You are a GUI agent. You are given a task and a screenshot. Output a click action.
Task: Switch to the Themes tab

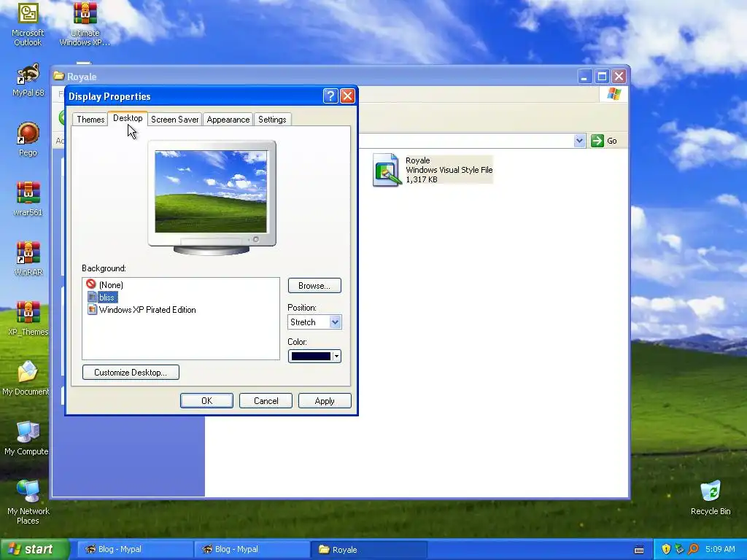point(90,120)
